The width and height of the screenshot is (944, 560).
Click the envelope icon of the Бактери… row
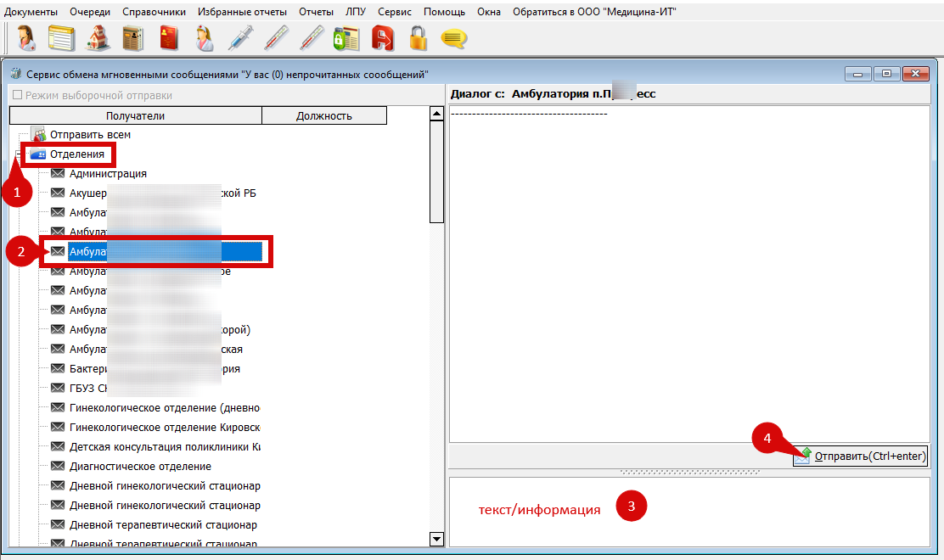(58, 368)
